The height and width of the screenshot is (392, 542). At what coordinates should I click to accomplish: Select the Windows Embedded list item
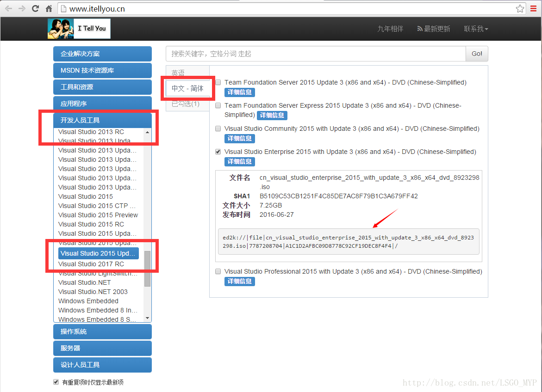[x=88, y=301]
